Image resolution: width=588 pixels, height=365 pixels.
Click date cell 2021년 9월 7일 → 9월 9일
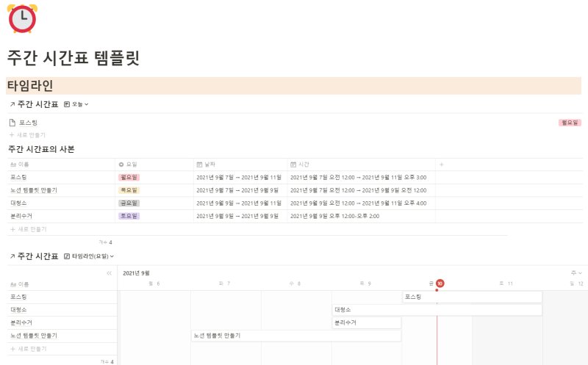click(240, 190)
